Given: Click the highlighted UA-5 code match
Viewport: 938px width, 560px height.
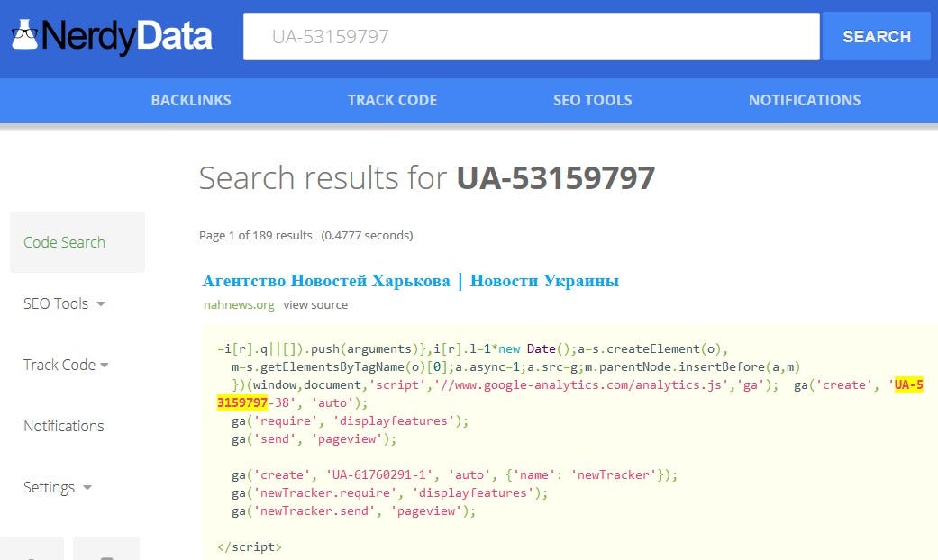Looking at the screenshot, I should tap(908, 385).
